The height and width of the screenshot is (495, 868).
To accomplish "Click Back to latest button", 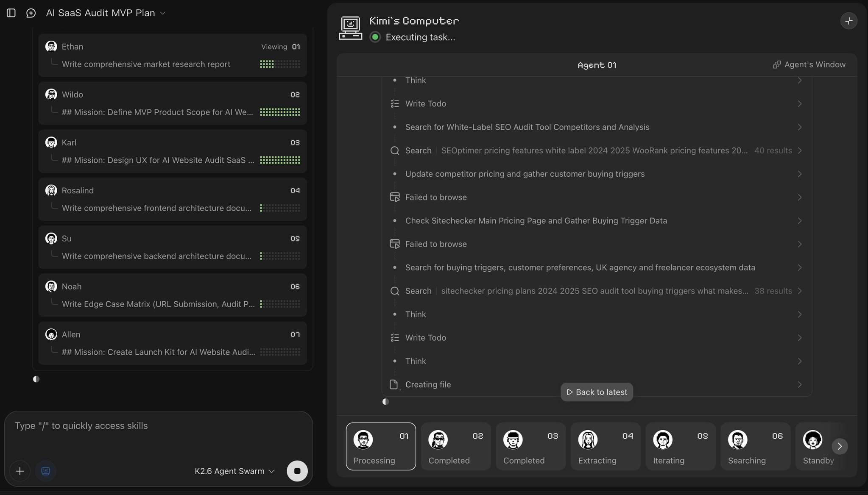I will 597,392.
